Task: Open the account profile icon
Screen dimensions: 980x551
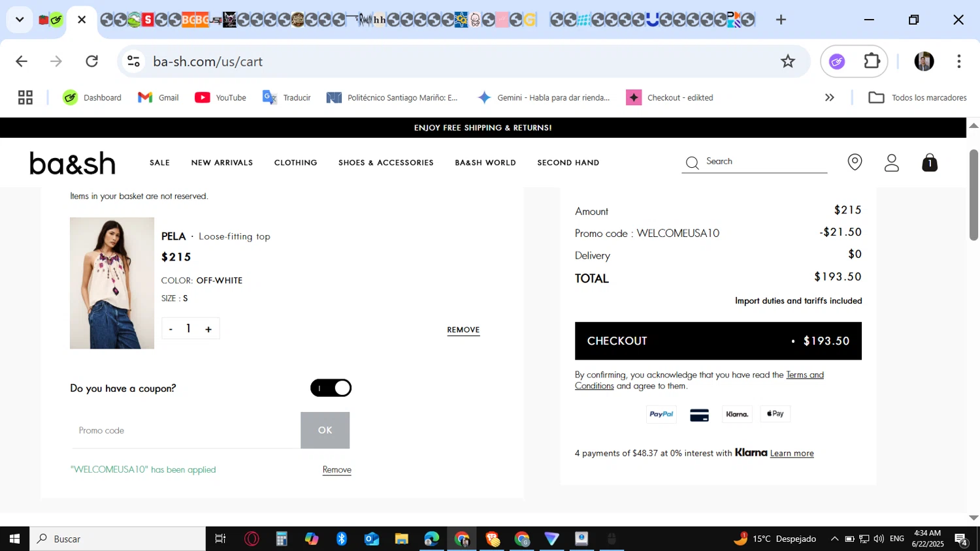Action: (x=892, y=162)
